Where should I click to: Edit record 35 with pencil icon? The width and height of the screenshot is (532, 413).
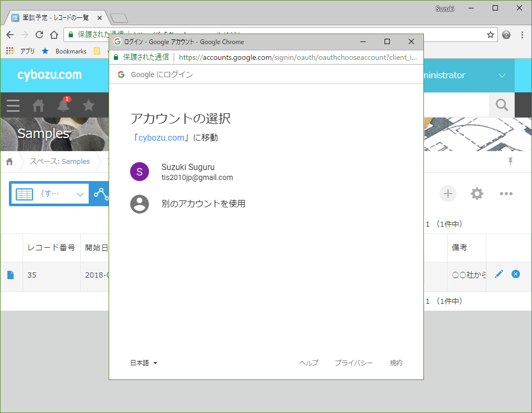click(x=499, y=274)
